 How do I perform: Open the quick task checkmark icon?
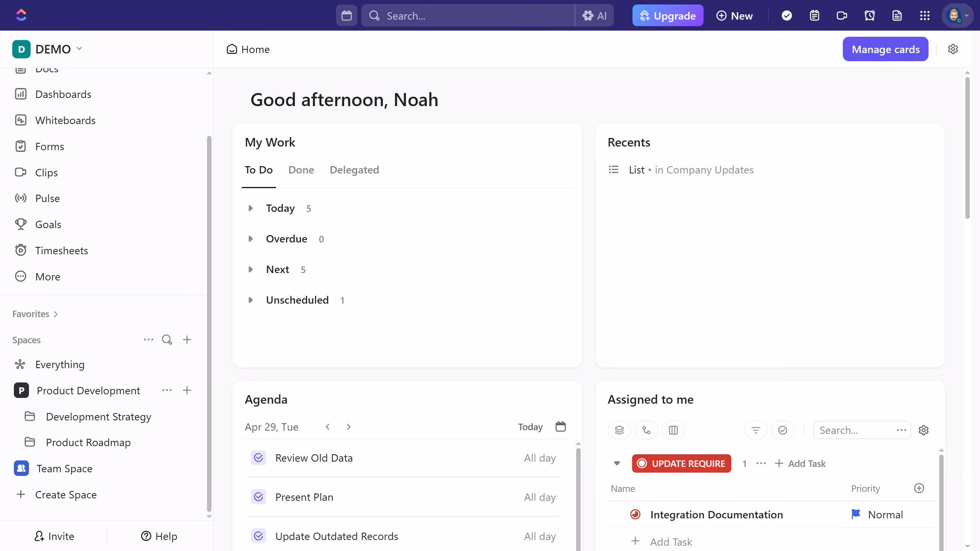tap(786, 16)
